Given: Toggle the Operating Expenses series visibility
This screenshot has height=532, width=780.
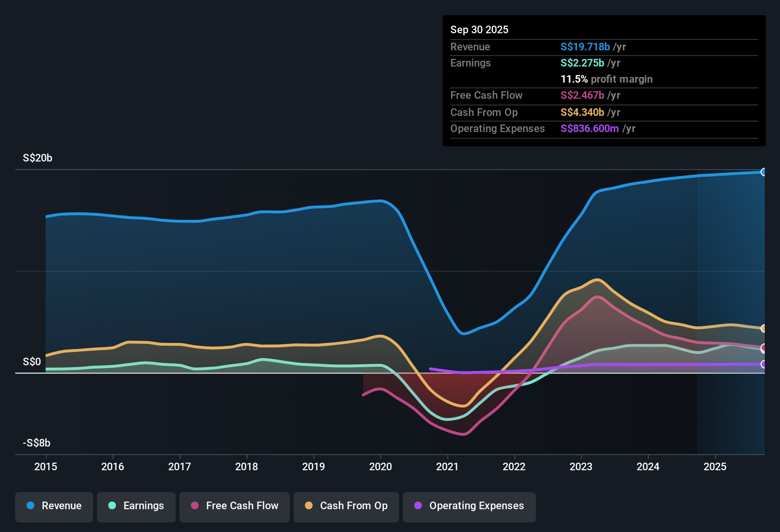Looking at the screenshot, I should point(469,506).
